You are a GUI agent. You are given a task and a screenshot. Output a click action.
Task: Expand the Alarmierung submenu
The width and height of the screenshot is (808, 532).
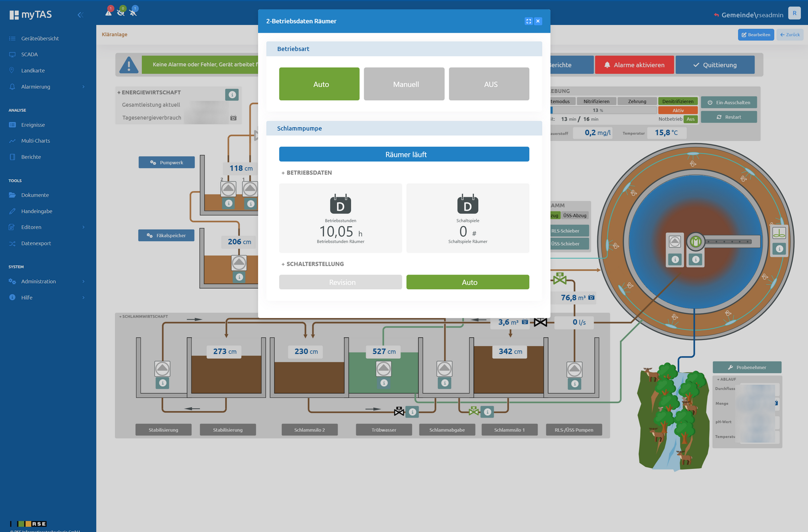(83, 87)
